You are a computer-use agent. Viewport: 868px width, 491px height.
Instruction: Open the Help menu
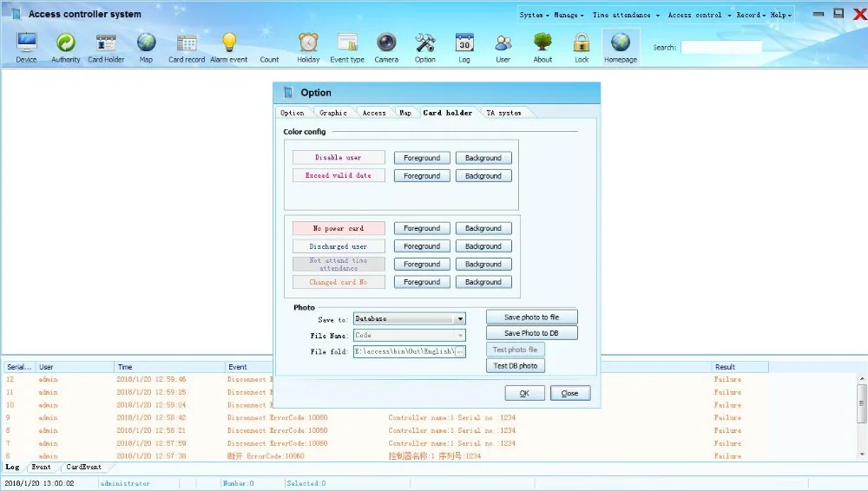coord(780,15)
